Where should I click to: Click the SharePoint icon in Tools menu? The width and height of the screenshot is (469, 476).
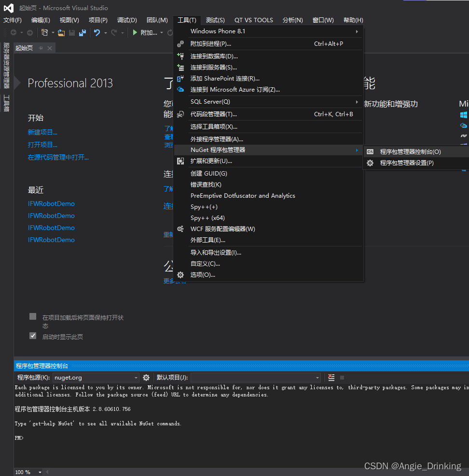click(x=180, y=79)
